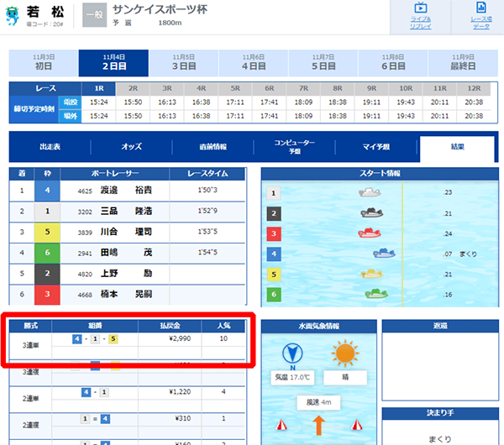This screenshot has height=445, width=504.
Task: Select the 直前情報 tab
Action: 213,147
